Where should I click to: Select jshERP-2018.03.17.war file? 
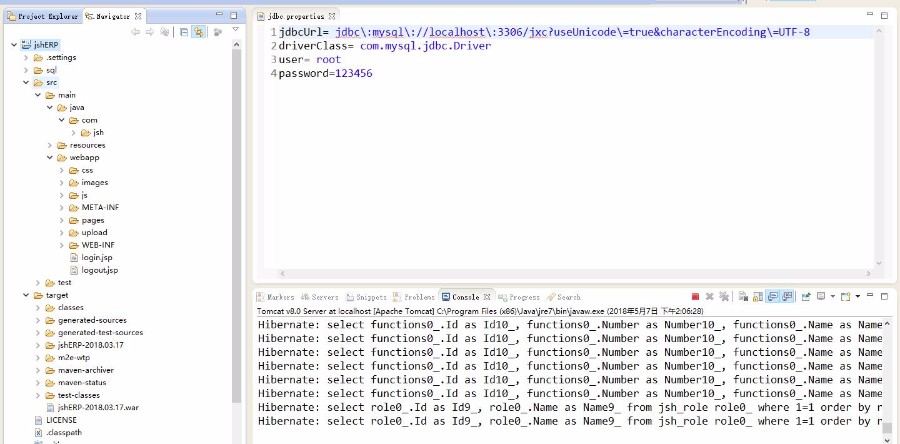(92, 407)
